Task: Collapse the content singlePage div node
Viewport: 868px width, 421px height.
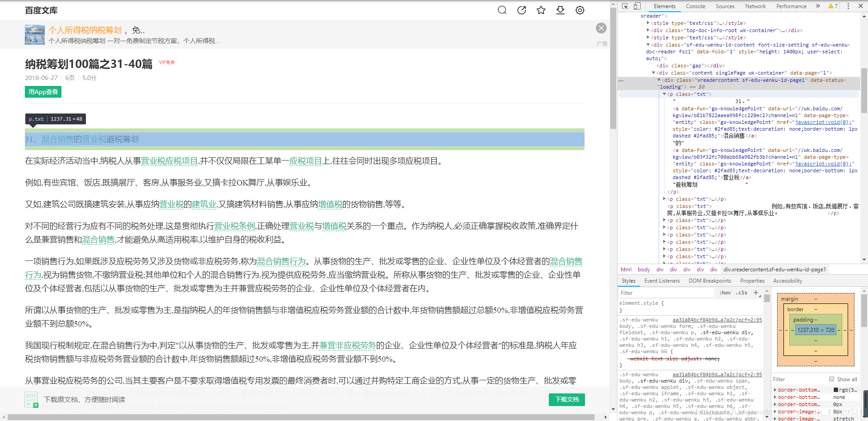Action: (x=654, y=73)
